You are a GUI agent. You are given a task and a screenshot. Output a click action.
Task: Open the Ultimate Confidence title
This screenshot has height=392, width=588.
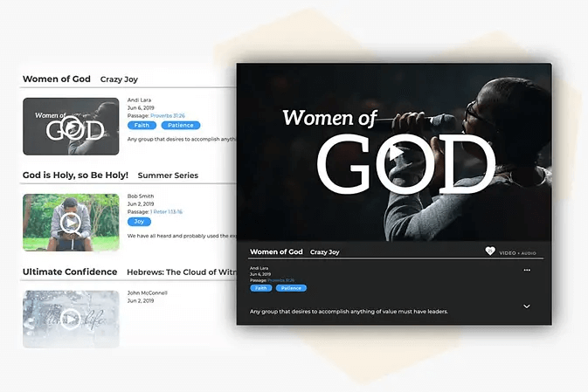(x=70, y=272)
